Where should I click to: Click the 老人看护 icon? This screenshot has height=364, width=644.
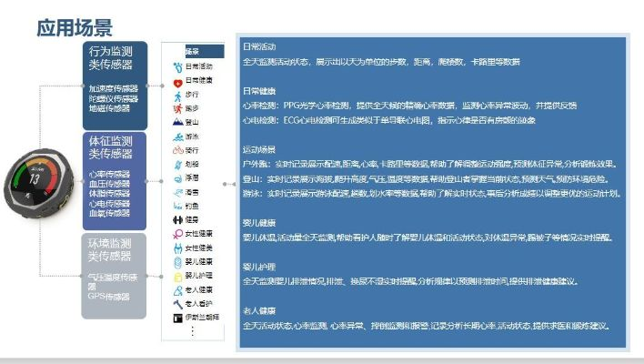[x=177, y=303]
